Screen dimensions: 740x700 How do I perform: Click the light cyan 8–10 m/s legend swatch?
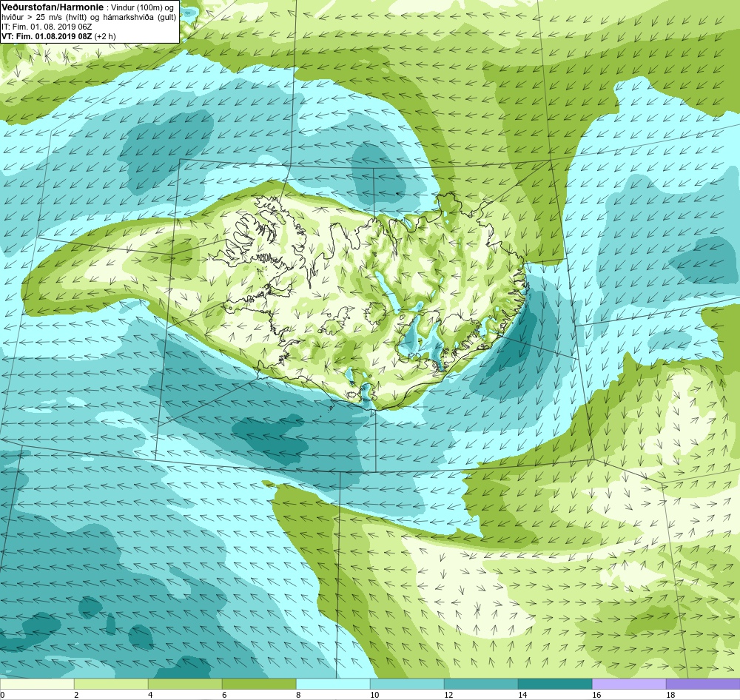click(x=333, y=684)
